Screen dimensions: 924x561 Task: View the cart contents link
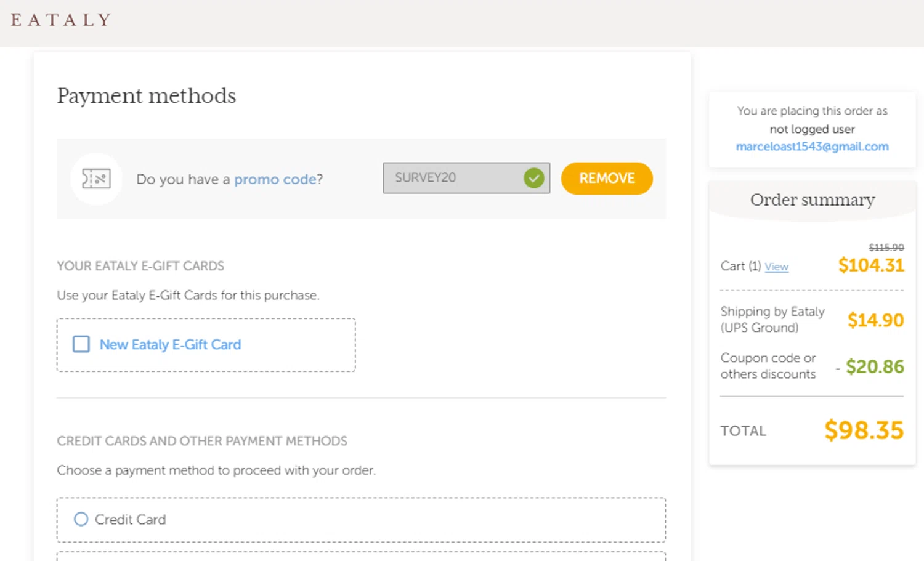(x=776, y=267)
